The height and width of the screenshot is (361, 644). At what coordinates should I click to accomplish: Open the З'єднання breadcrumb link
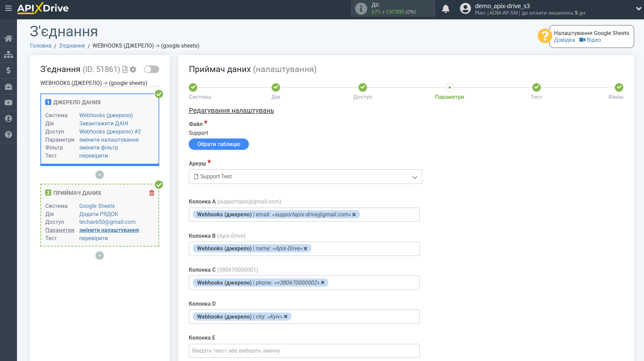[x=72, y=46]
